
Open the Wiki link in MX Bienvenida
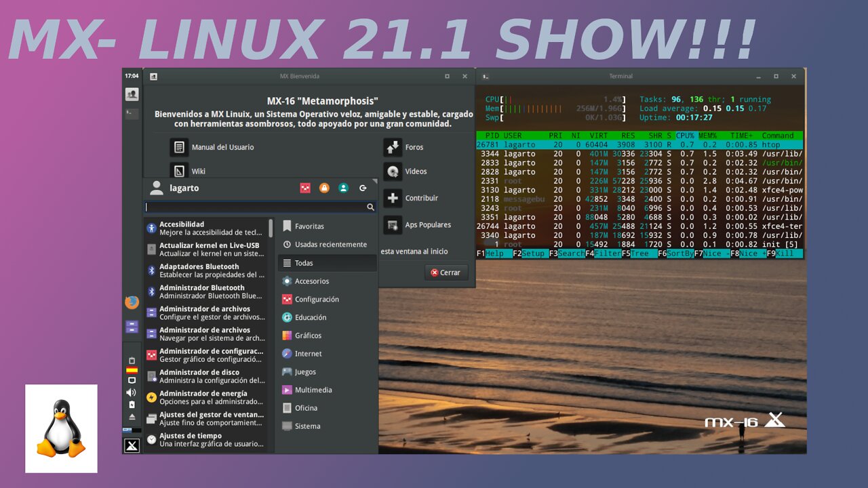(189, 171)
